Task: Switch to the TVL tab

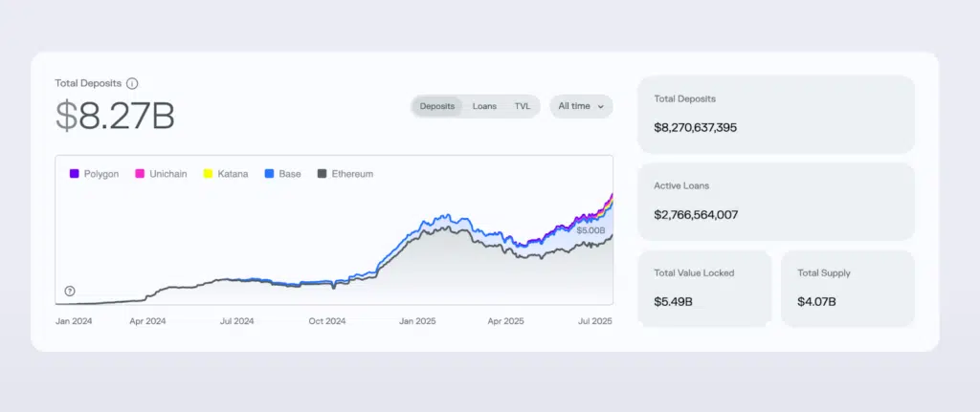Action: point(522,106)
